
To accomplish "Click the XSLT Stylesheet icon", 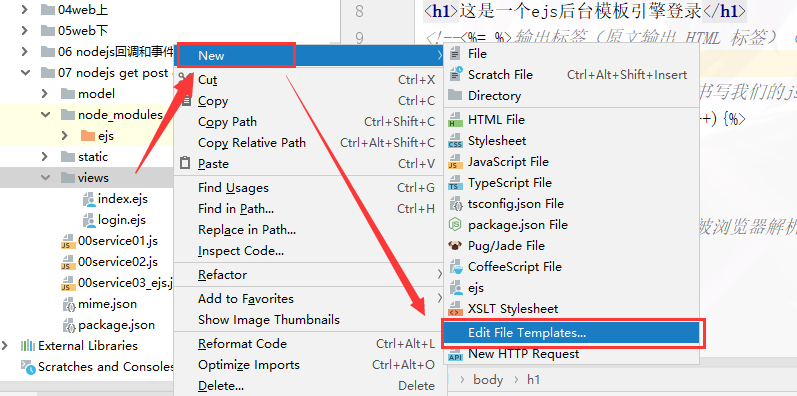I will [x=455, y=309].
